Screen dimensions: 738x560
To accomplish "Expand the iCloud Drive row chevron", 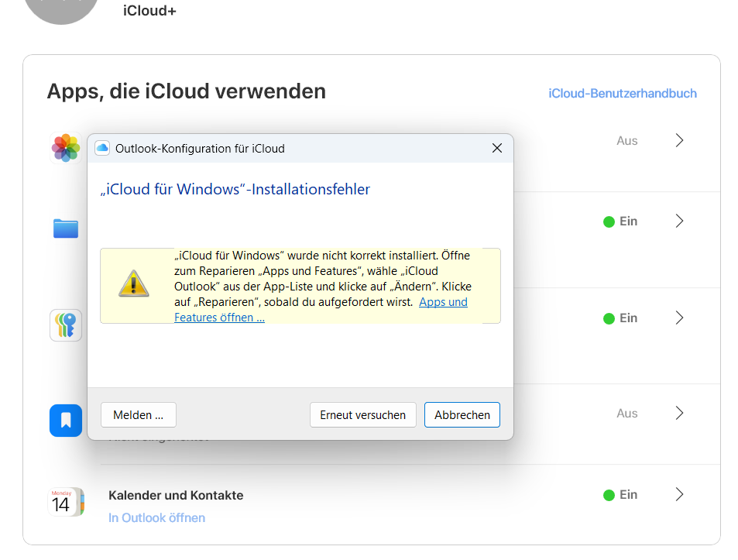I will click(679, 221).
